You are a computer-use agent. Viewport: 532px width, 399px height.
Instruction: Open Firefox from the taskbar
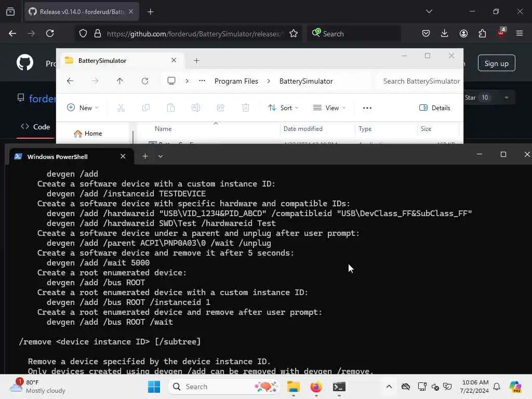[x=316, y=387]
